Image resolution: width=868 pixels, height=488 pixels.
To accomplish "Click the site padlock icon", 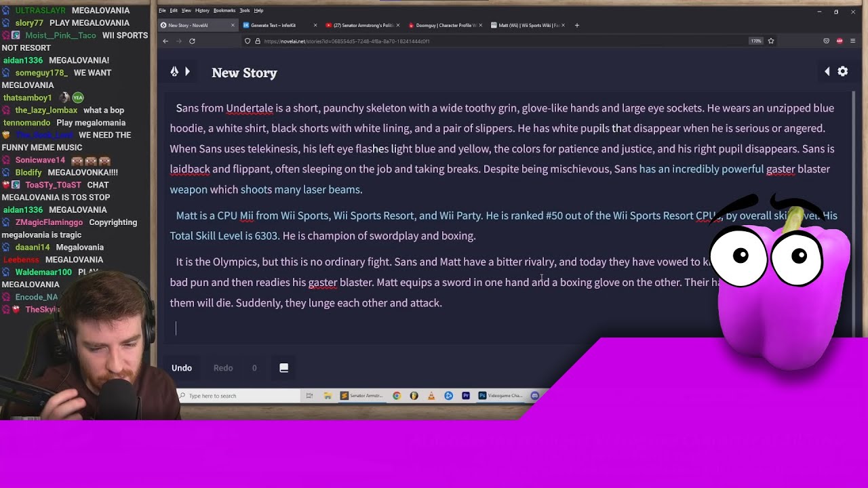I will point(257,41).
